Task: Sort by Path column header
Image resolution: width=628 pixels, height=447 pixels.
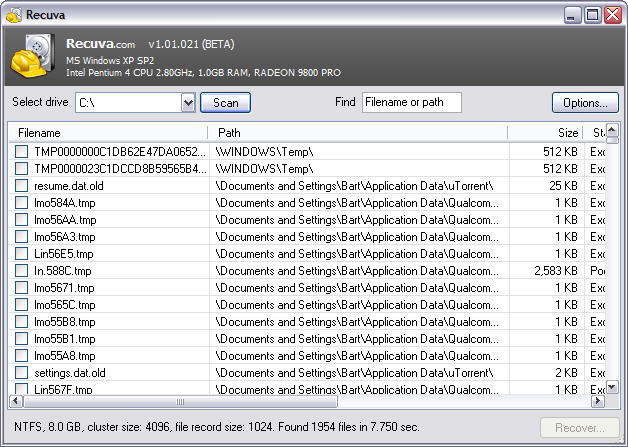Action: point(358,133)
